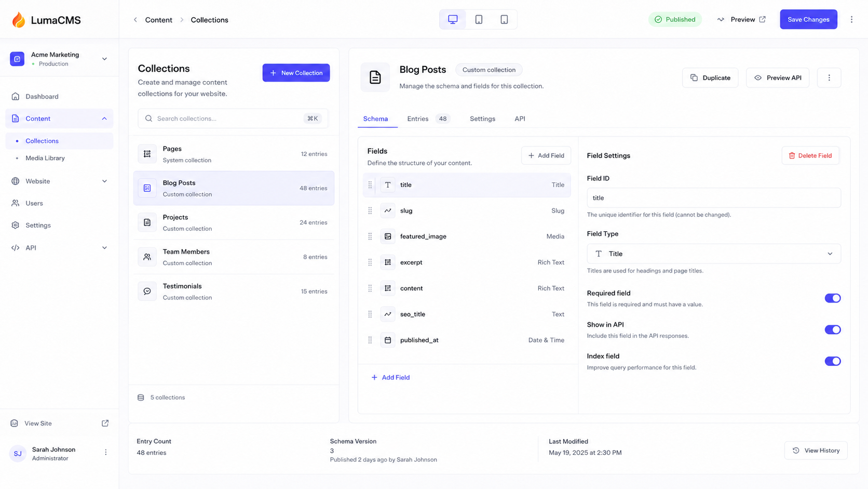Viewport: 868px width, 489px height.
Task: Toggle the Required field switch
Action: (x=833, y=298)
